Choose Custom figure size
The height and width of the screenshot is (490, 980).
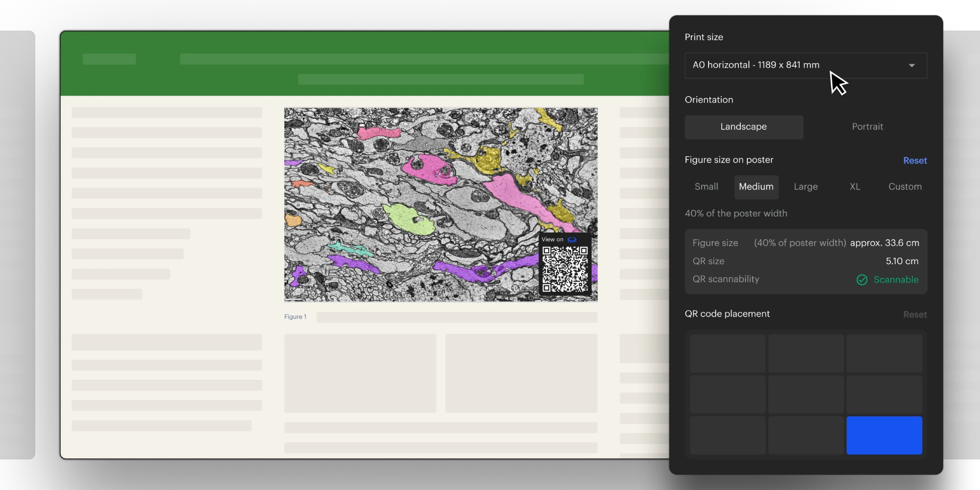pyautogui.click(x=905, y=187)
